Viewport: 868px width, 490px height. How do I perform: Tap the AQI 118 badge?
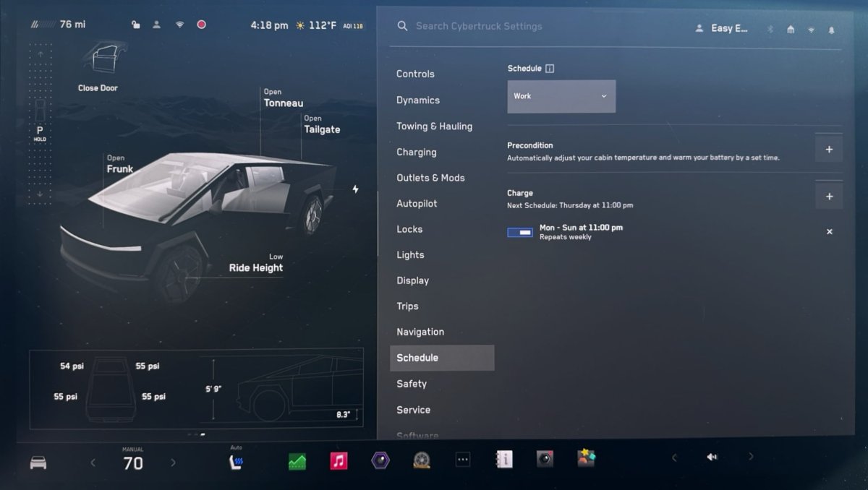353,26
